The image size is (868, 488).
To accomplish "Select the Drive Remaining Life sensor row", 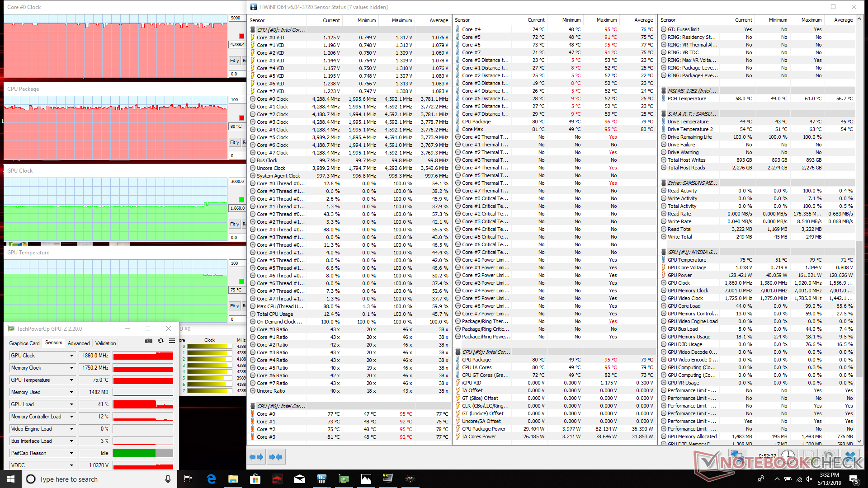I will (x=758, y=137).
